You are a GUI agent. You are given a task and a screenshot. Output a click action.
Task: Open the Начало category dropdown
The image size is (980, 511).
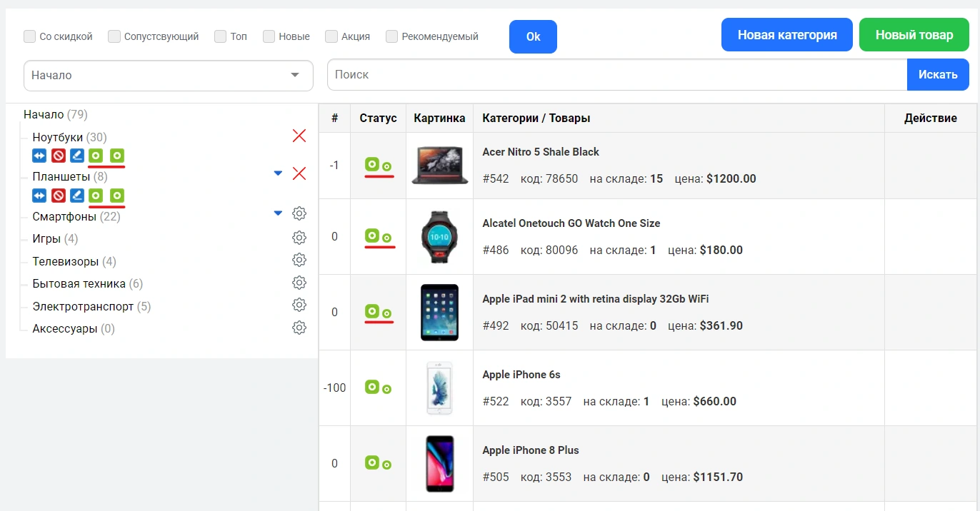point(168,76)
